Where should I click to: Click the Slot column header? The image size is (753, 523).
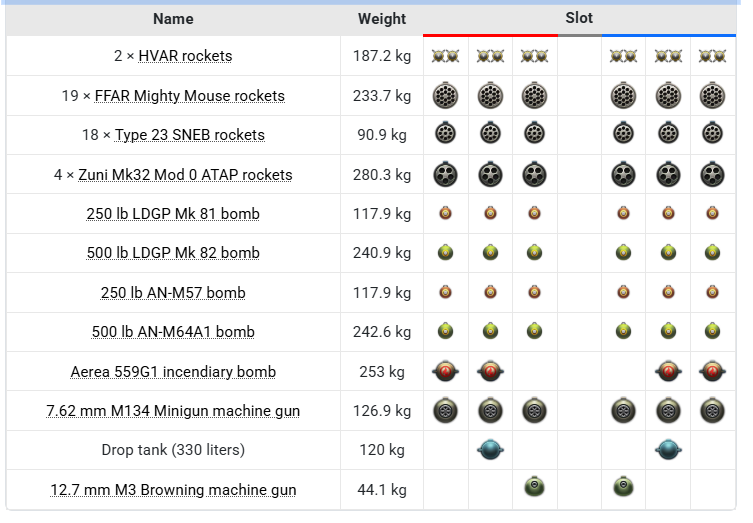579,18
